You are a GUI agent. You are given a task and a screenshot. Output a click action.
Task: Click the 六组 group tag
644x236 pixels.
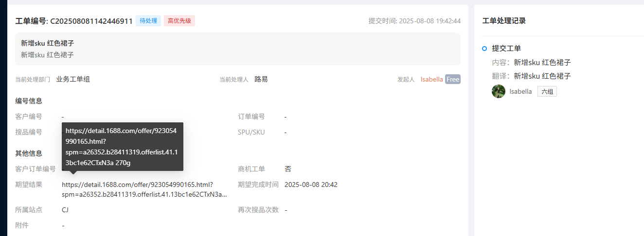547,92
